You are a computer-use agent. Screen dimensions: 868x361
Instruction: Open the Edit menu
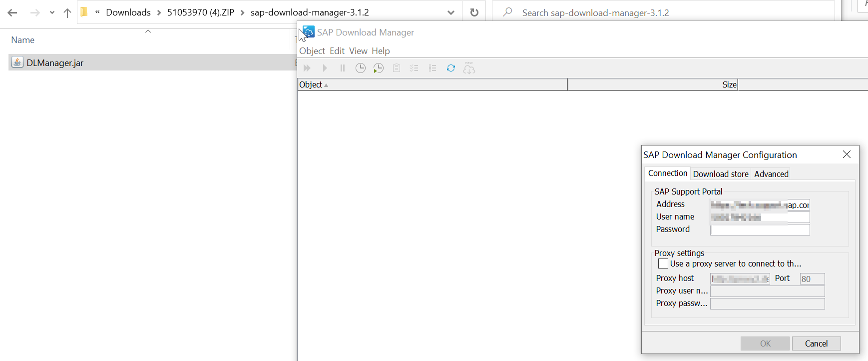coord(337,51)
